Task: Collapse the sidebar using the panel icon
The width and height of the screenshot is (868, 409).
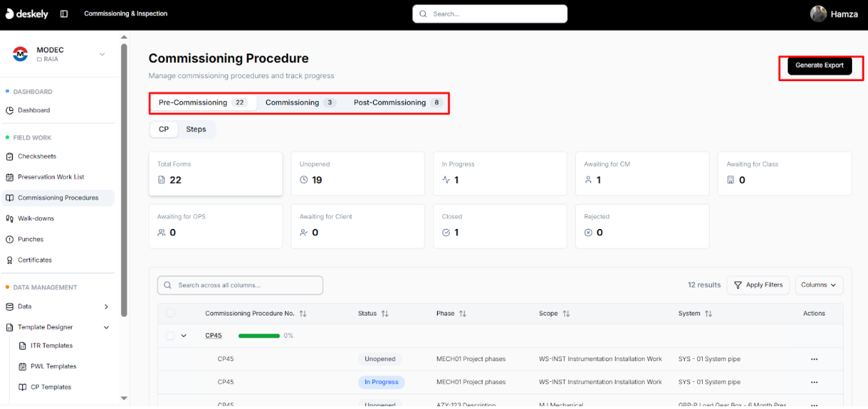Action: click(x=63, y=13)
